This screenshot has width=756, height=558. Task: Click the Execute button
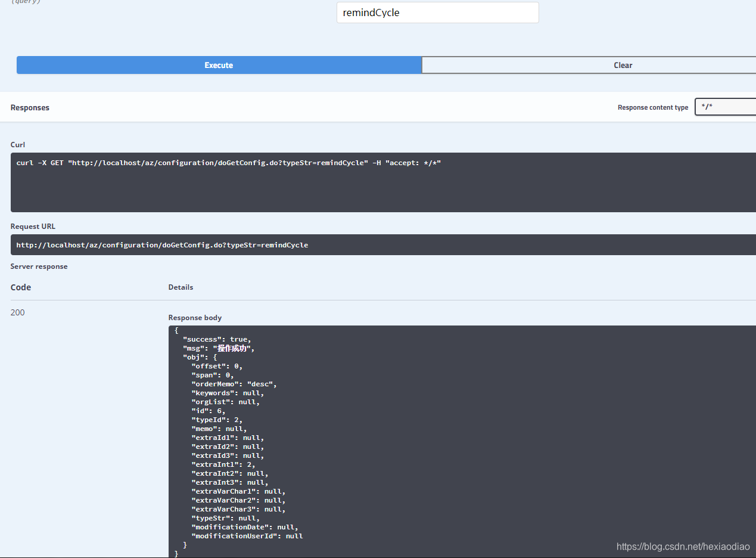(x=219, y=65)
